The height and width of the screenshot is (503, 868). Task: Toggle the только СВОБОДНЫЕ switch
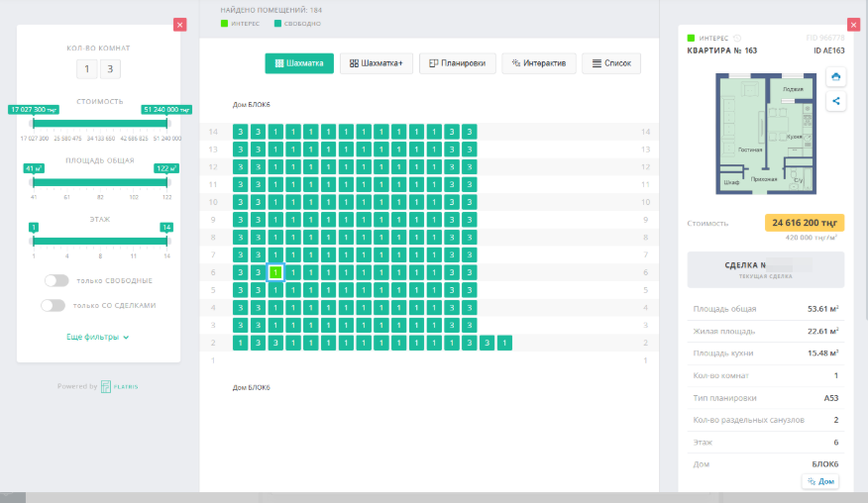tap(56, 280)
